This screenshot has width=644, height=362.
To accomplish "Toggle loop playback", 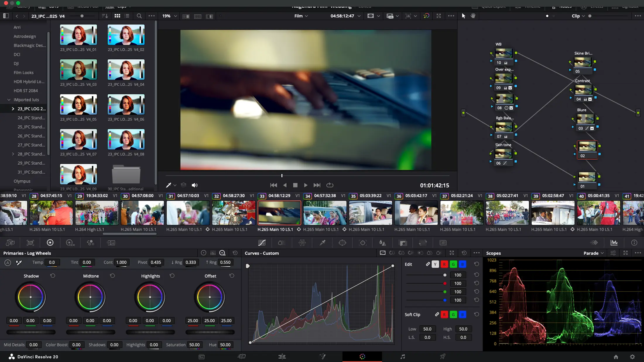I will 330,185.
